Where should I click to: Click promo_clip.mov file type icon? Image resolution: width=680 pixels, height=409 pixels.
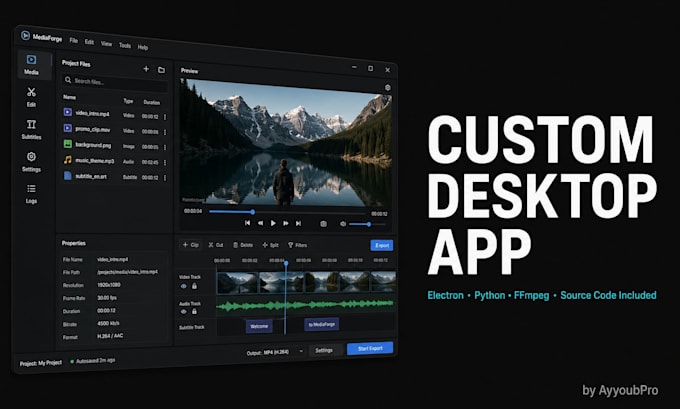pos(68,128)
